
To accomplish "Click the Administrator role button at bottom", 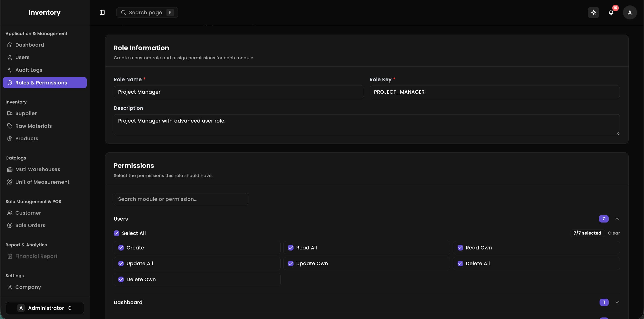I will [x=45, y=308].
